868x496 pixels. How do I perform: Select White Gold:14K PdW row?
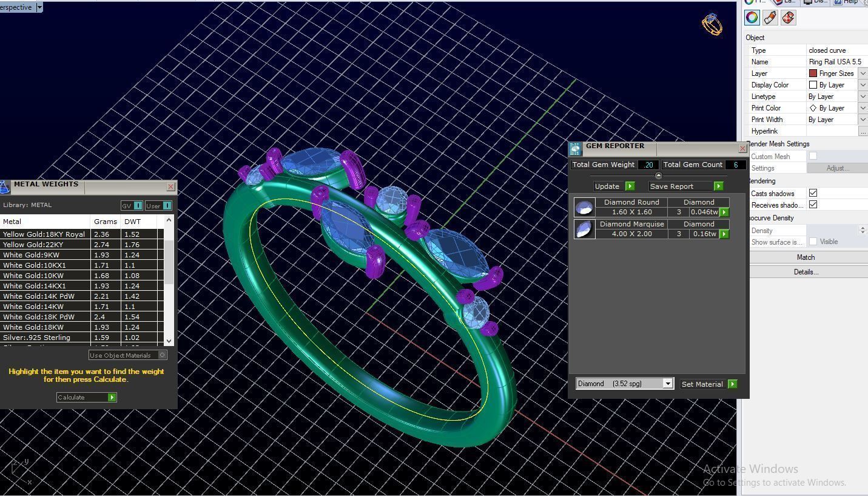tap(82, 296)
